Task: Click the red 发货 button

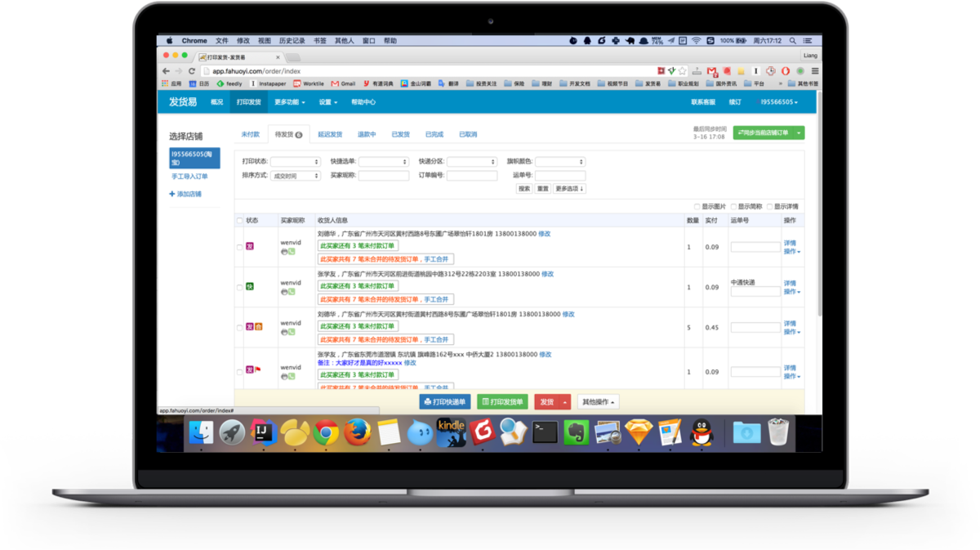Action: point(546,402)
